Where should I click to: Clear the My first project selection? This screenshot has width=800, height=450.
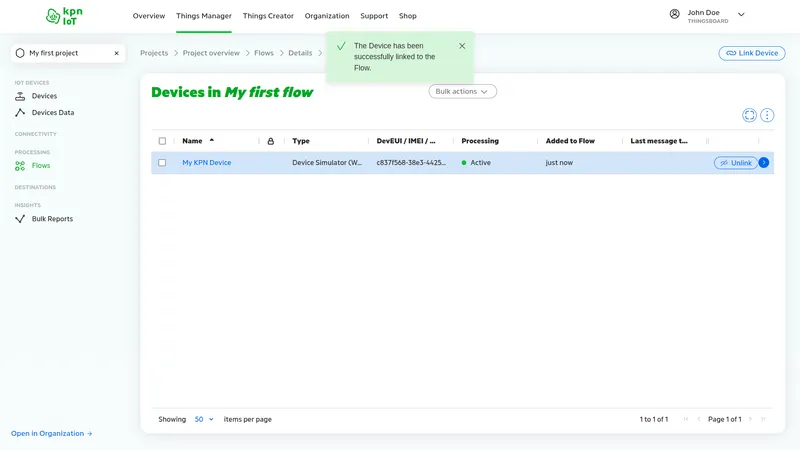tap(116, 53)
